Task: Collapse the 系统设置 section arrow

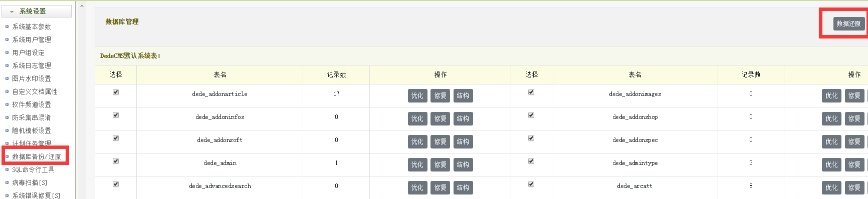Action: 12,11
